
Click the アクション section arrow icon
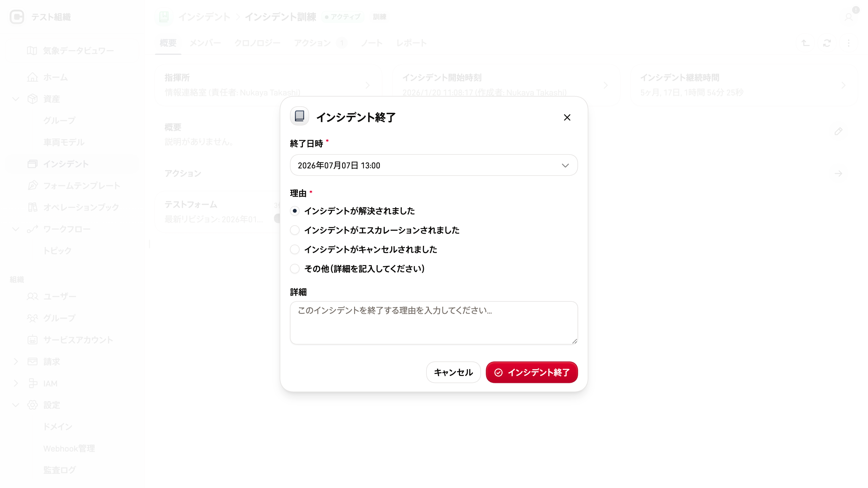[x=839, y=174]
